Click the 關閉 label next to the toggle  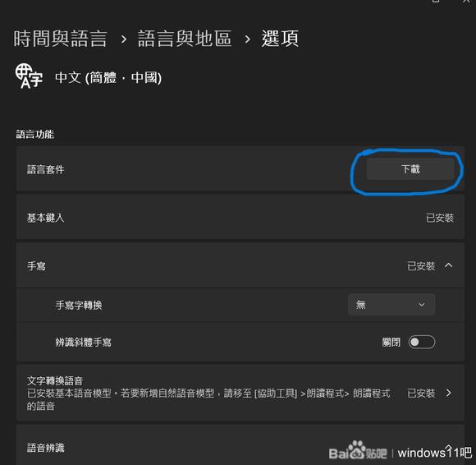(391, 343)
